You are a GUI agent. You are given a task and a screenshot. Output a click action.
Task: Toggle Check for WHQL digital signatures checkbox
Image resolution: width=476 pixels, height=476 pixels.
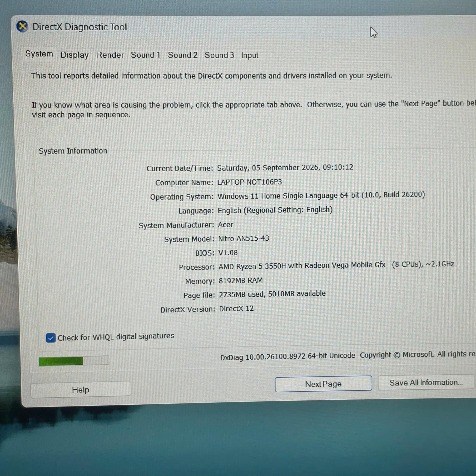click(50, 338)
